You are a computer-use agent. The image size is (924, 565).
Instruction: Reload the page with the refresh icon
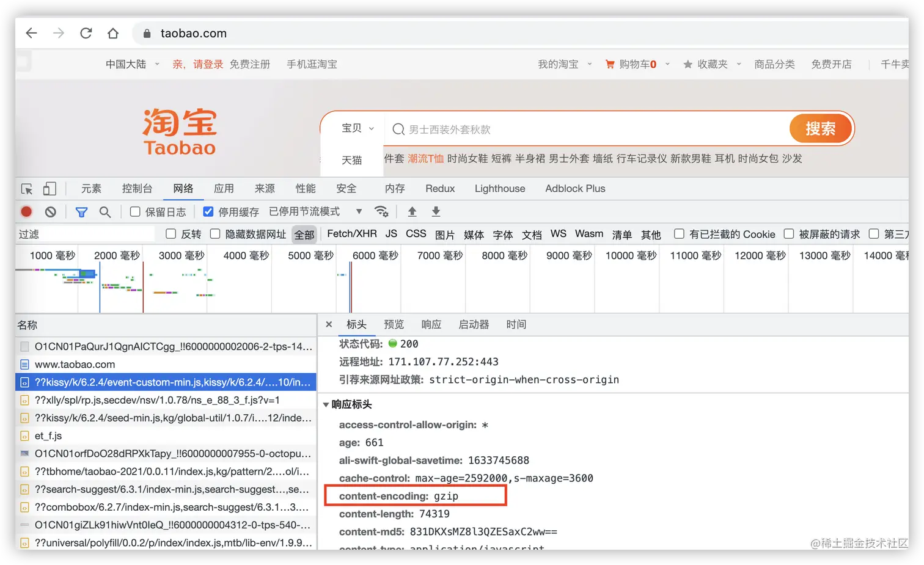[x=86, y=33]
